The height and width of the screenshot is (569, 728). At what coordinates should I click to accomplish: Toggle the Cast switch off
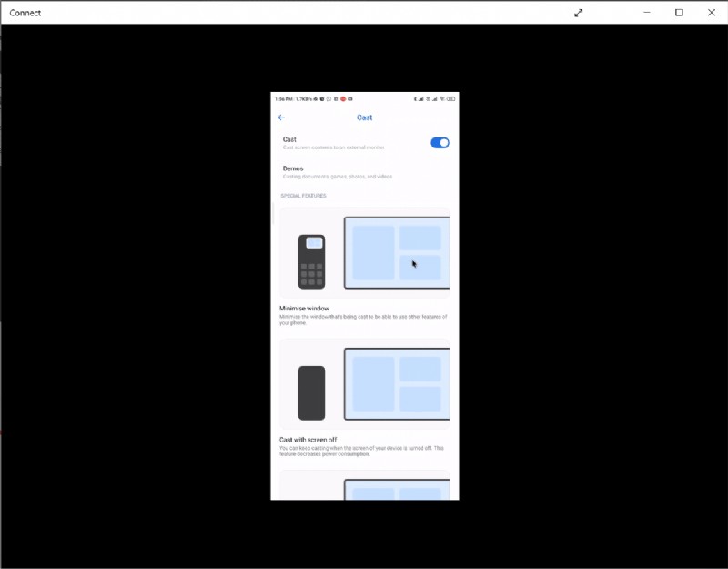pos(440,143)
